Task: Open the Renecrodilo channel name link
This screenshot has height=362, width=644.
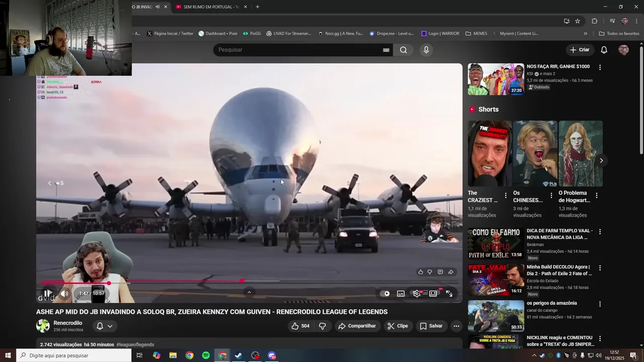Action: click(x=68, y=323)
